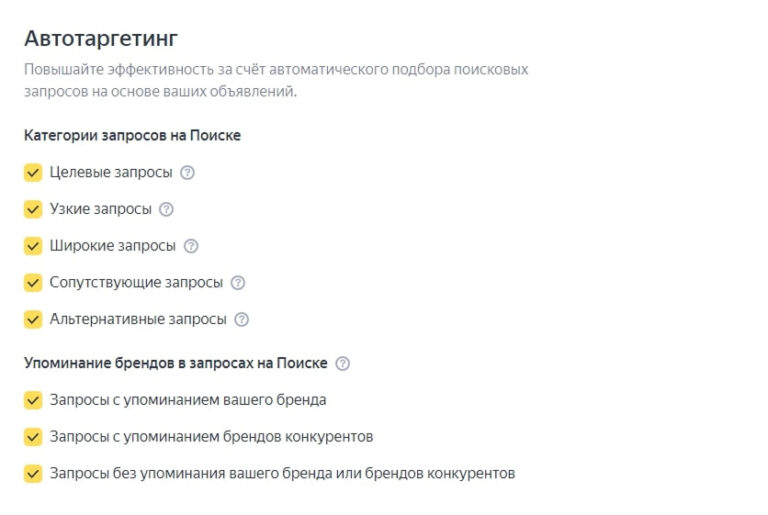Click the label text Запросы с упоминанием брендов конкурентов
The height and width of the screenshot is (515, 768).
coord(211,437)
